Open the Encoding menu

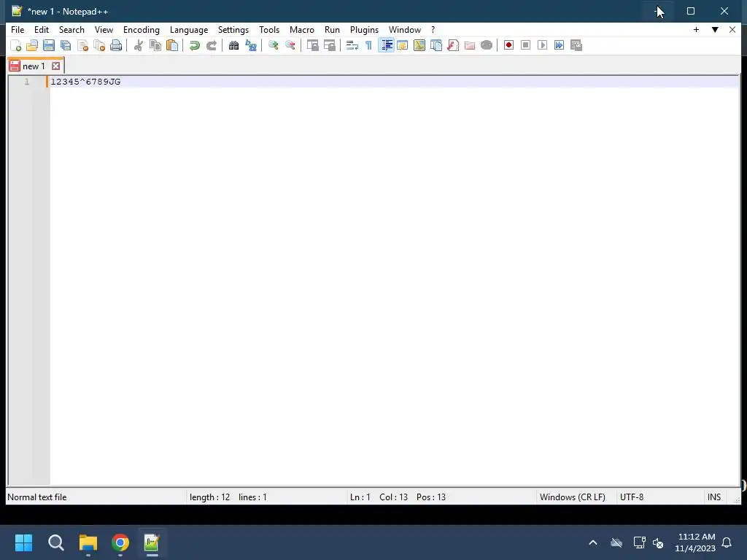click(142, 29)
